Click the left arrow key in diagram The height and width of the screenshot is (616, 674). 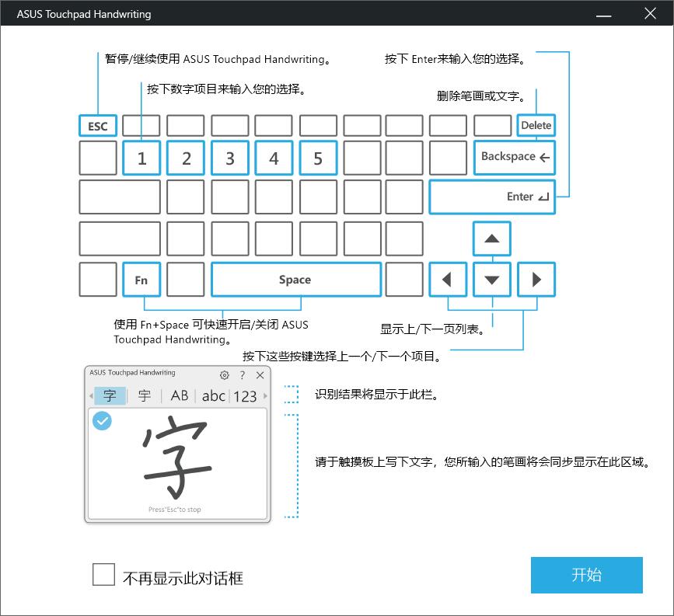coord(448,280)
